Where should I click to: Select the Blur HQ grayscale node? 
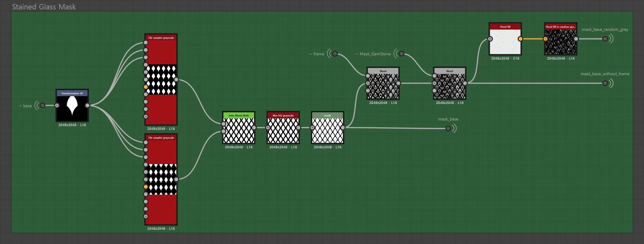coord(283,127)
